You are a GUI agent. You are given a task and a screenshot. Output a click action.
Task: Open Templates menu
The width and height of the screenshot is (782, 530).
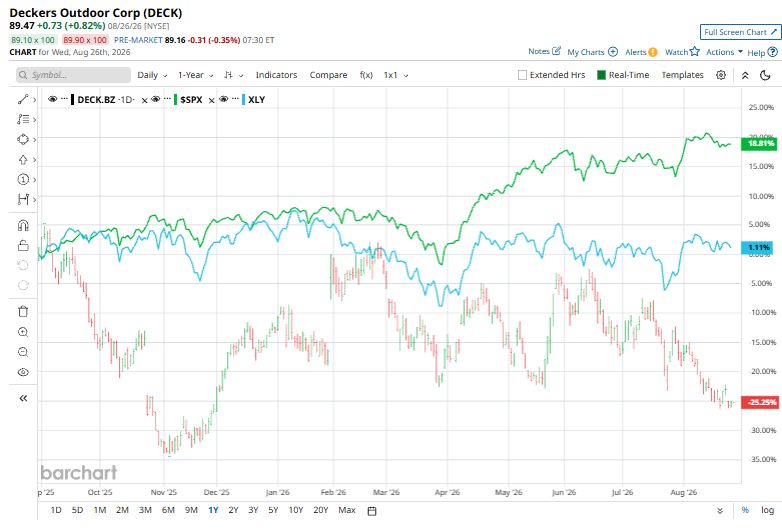coord(682,75)
